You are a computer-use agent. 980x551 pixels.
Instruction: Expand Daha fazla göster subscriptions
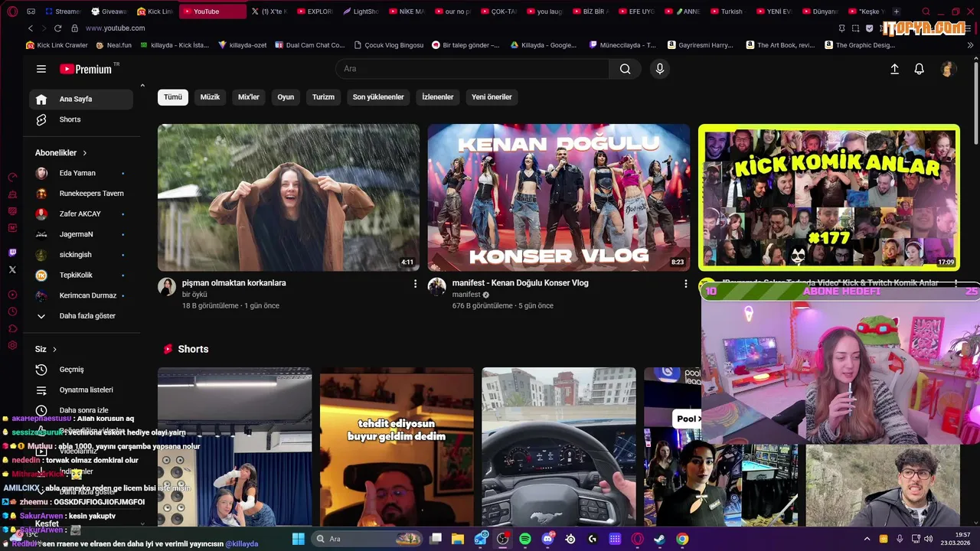click(x=81, y=316)
